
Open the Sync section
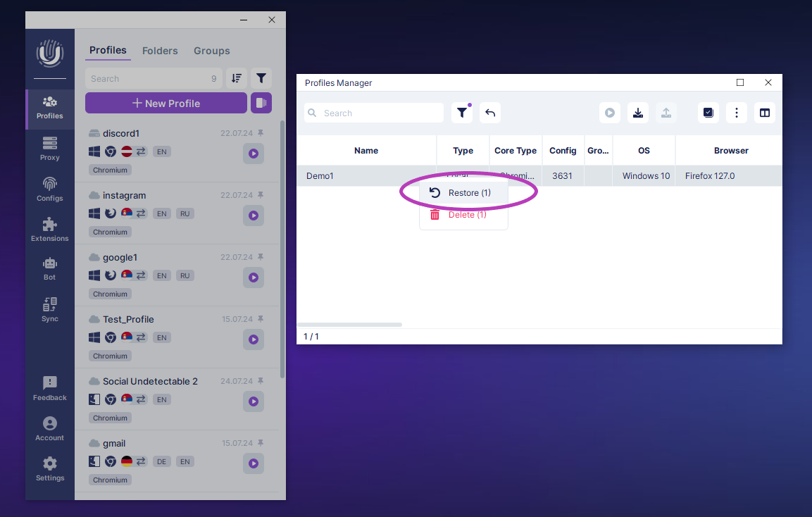[x=49, y=309]
